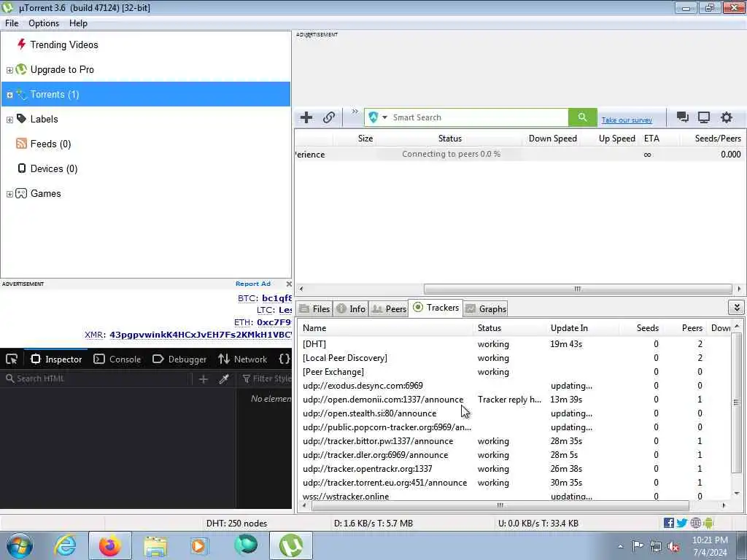Expand the Games tree node
Screen dimensions: 747x560
tap(9, 194)
